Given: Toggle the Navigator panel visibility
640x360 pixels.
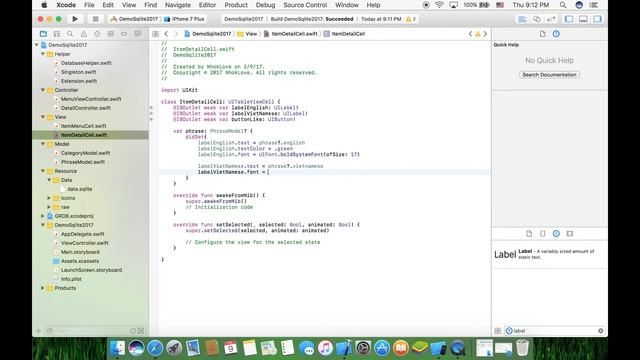Looking at the screenshot, I should 569,19.
